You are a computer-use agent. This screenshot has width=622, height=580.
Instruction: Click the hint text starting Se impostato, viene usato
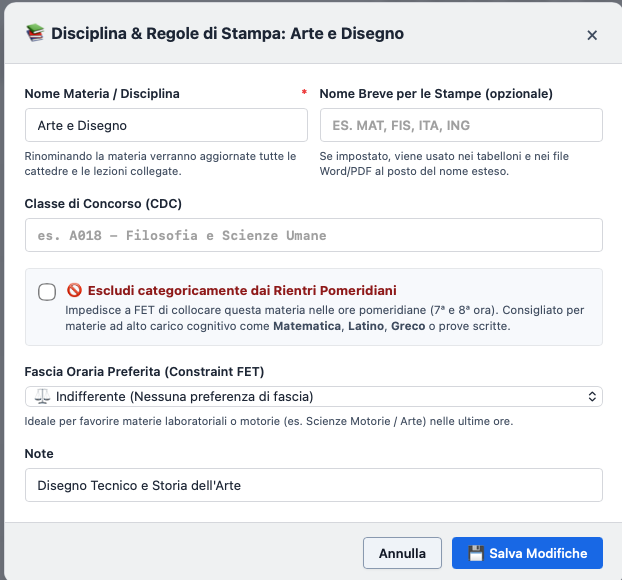[444, 163]
